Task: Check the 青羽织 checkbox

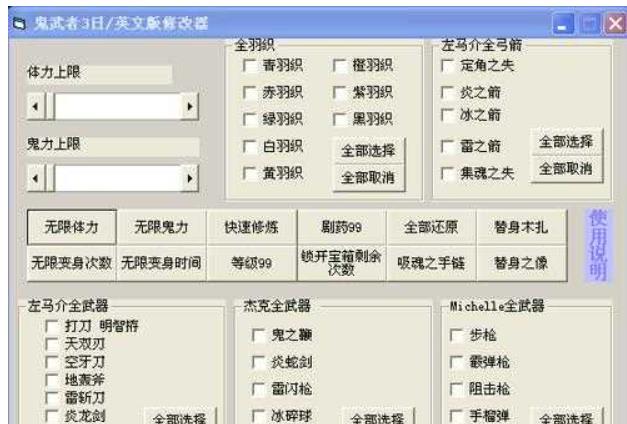Action: pos(250,65)
